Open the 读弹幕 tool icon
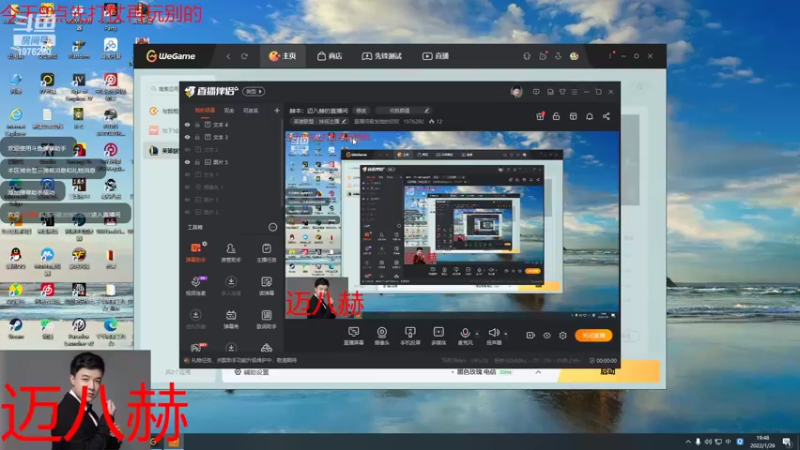The image size is (800, 450). pos(266,286)
